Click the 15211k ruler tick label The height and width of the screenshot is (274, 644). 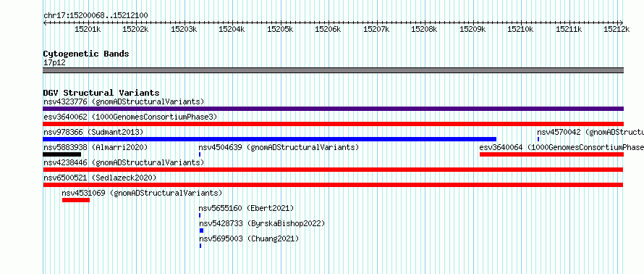tap(569, 29)
